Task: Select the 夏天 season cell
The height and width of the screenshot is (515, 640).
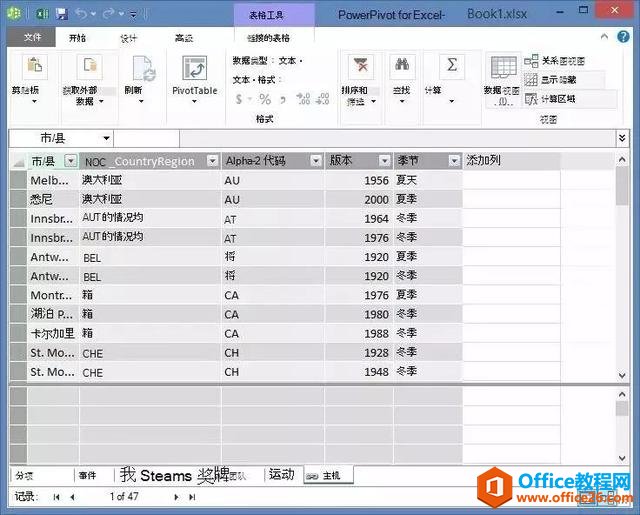Action: point(428,180)
